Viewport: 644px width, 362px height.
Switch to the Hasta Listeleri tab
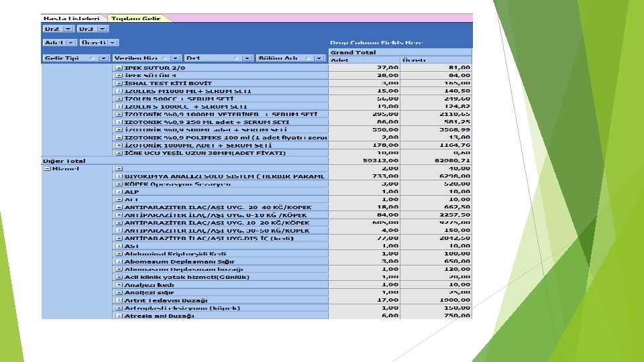click(72, 19)
